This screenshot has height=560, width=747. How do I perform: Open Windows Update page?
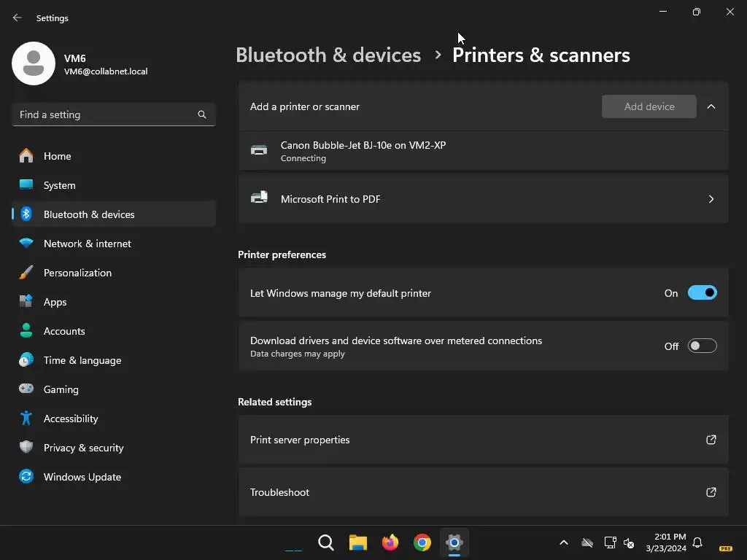coord(113,477)
